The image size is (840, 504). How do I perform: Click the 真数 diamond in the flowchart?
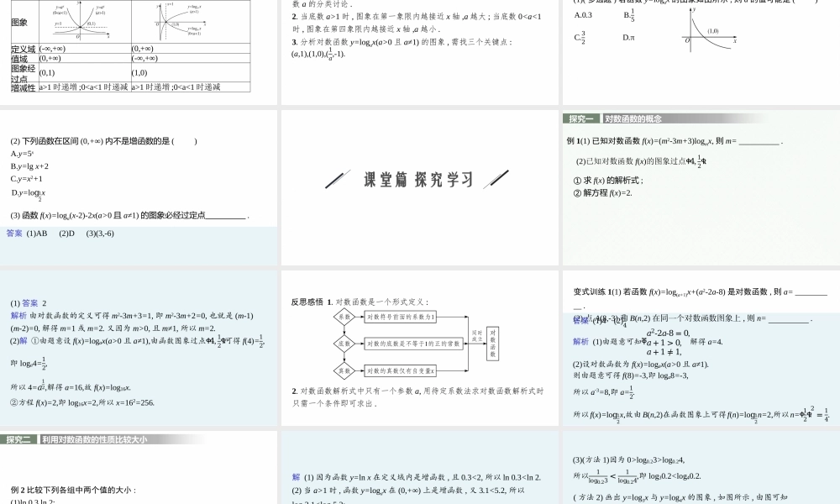point(344,370)
